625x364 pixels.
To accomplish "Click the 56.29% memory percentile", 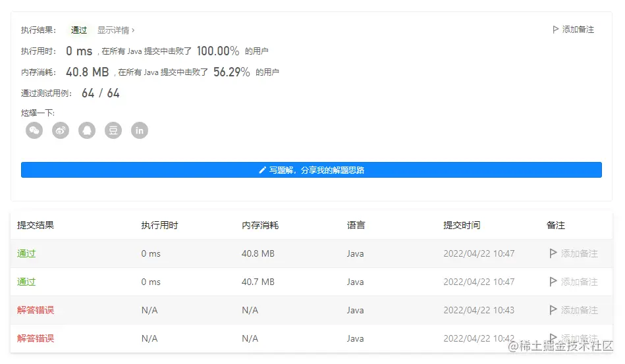I will tap(232, 72).
